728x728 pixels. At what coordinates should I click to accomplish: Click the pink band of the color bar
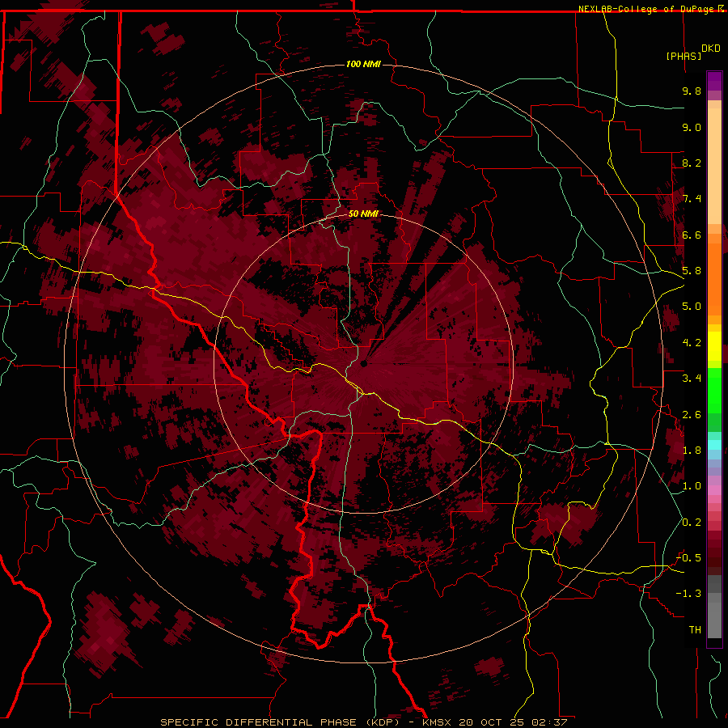[x=714, y=490]
